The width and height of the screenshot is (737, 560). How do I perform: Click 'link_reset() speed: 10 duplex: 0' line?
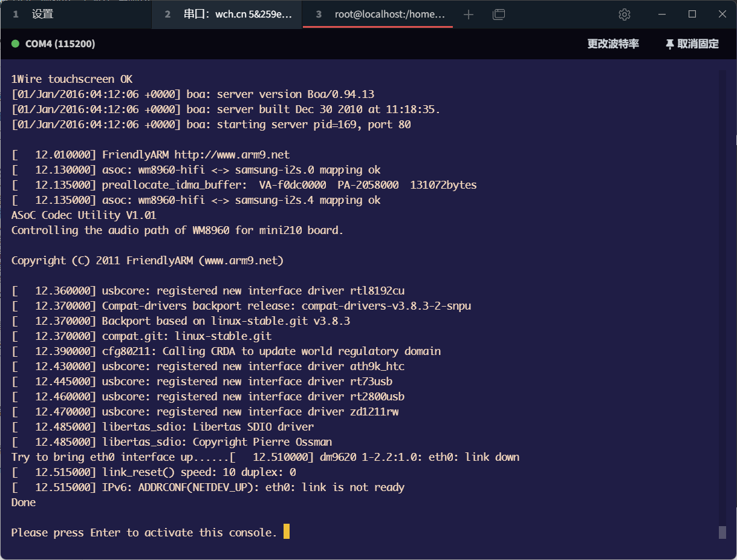coord(154,472)
